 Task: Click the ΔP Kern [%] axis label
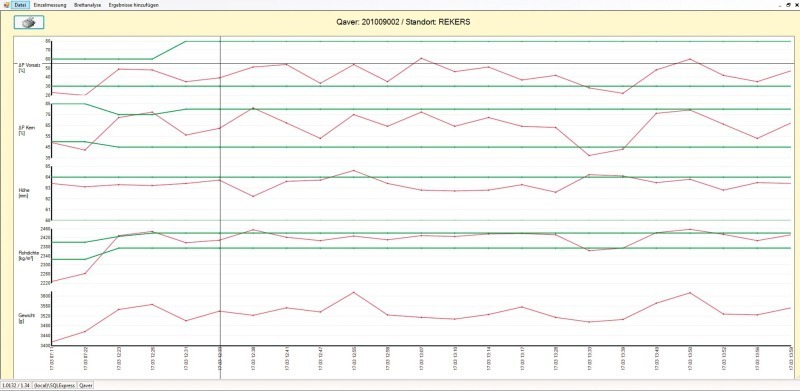coord(27,130)
